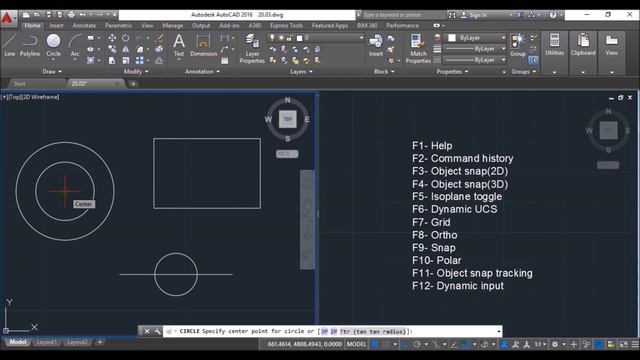
Task: Open the Parametric ribbon tab
Action: coord(118,26)
